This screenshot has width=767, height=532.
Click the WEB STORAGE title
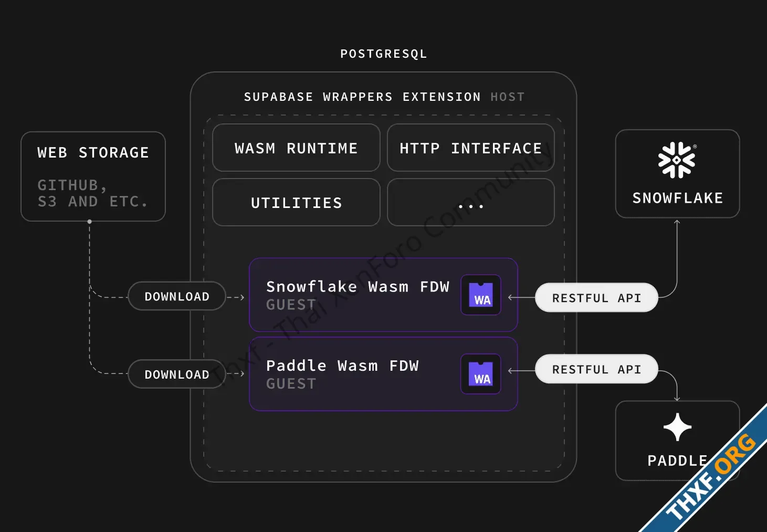coord(93,153)
